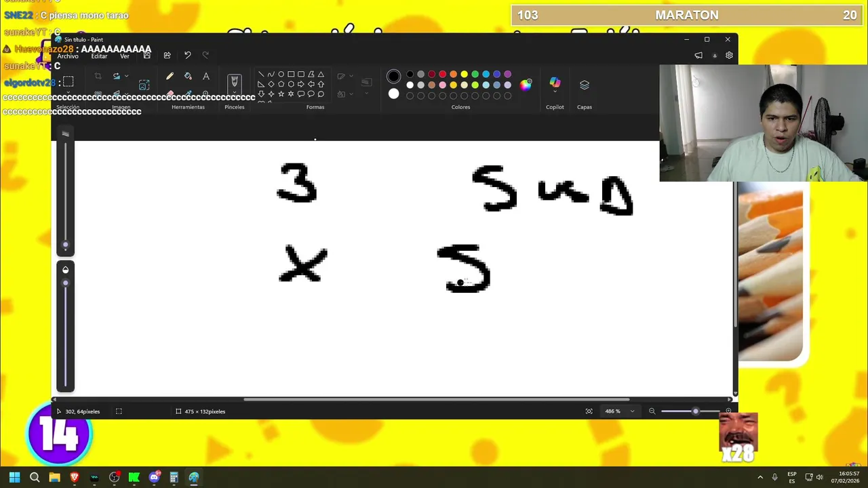The image size is (868, 488).
Task: Pick the rounded speech bubble shape
Action: tap(301, 94)
